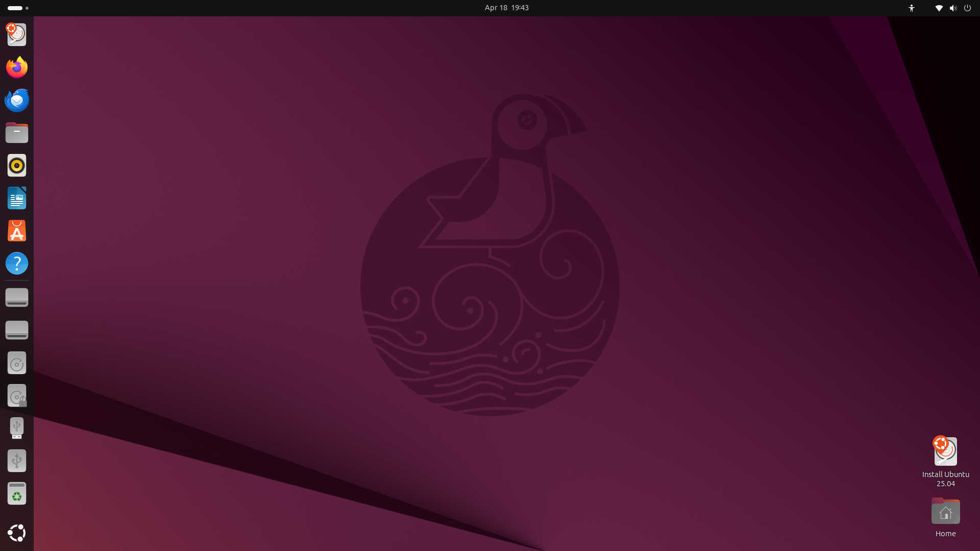Open the accessibility menu in top bar
The image size is (980, 551).
click(x=912, y=8)
